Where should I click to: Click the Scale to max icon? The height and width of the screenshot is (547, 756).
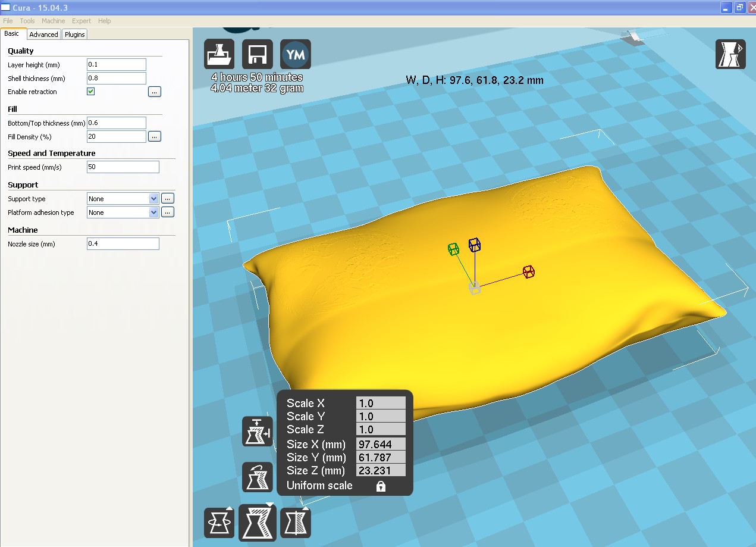point(258,432)
